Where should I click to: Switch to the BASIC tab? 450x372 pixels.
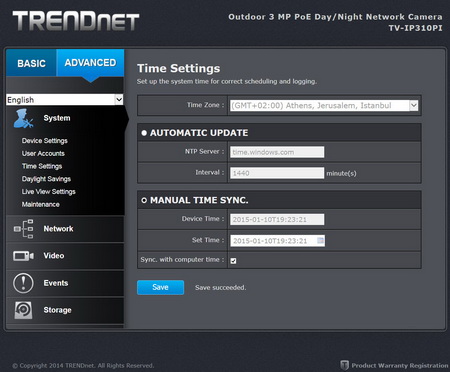coord(31,63)
